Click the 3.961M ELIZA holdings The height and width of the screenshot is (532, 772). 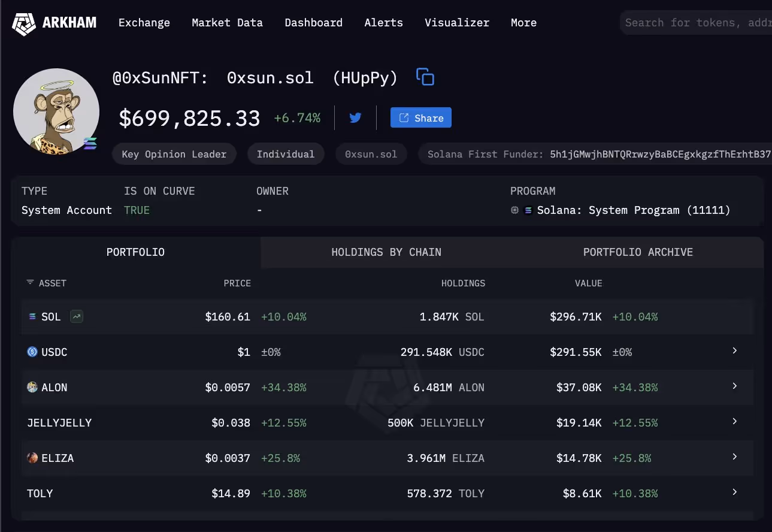tap(445, 458)
